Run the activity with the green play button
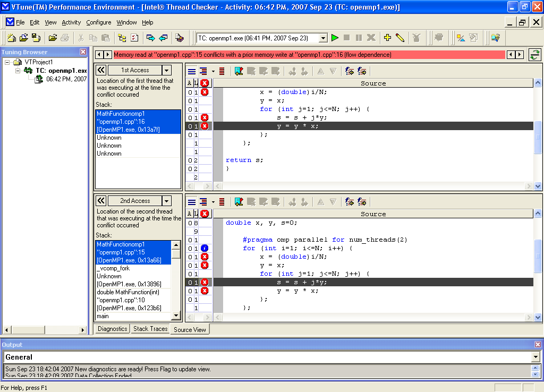This screenshot has height=392, width=544. (335, 38)
